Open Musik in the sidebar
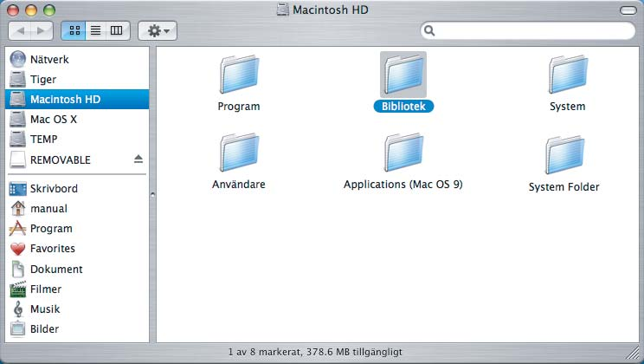 [77, 309]
